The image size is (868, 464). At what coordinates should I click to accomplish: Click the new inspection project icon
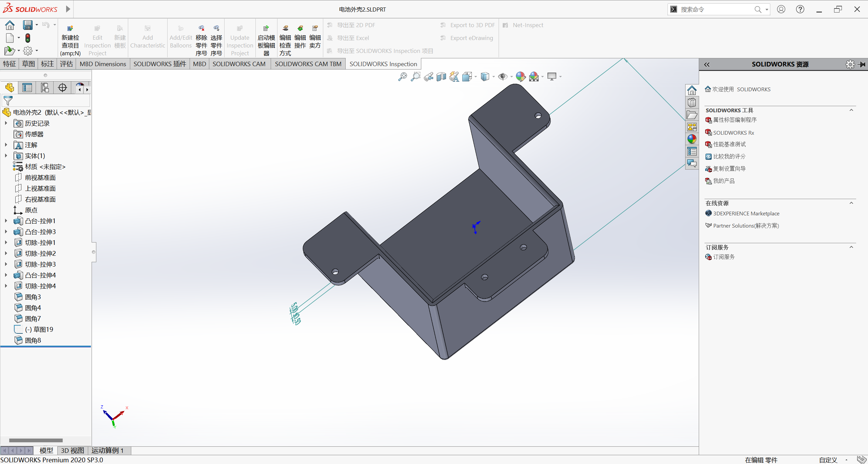(70, 28)
